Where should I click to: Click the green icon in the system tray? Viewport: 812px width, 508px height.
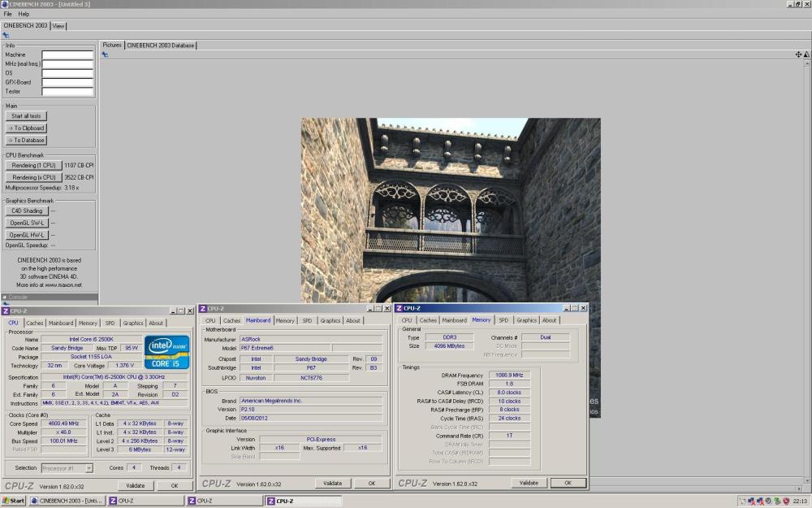[777, 501]
